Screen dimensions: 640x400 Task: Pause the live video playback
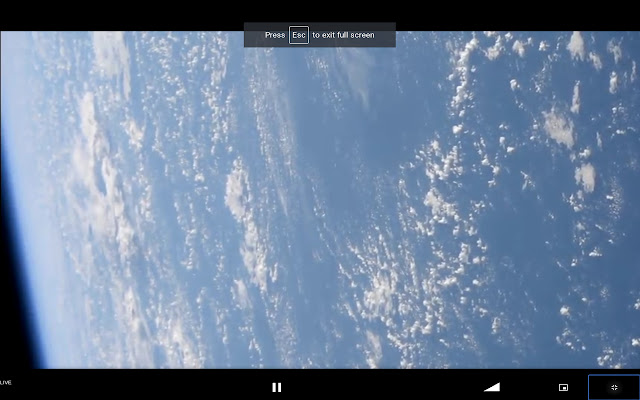tap(277, 387)
